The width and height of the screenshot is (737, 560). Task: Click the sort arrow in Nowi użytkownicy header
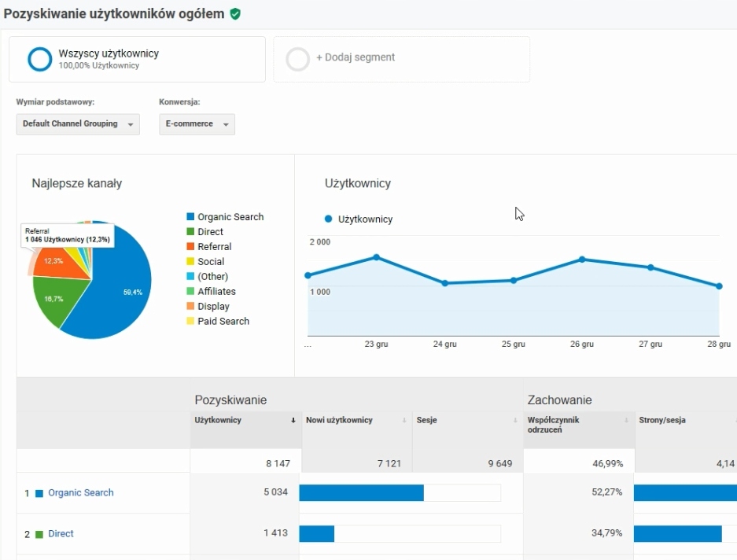point(404,421)
